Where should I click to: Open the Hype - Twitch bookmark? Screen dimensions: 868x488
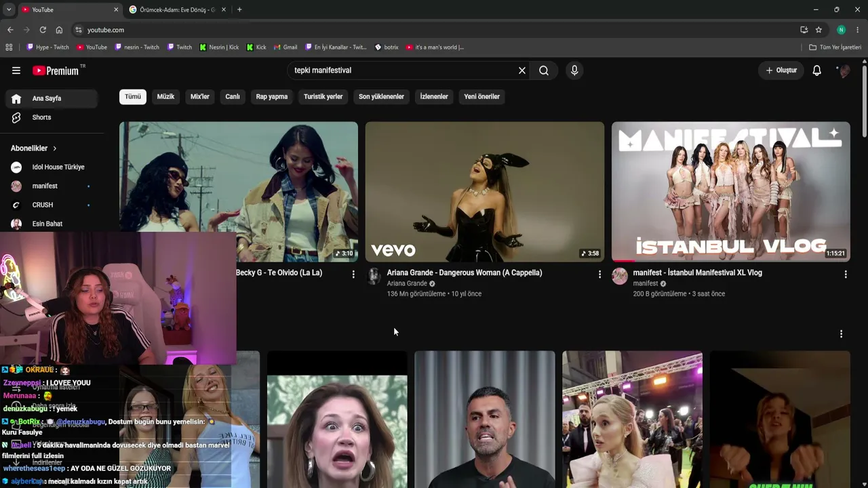[47, 47]
